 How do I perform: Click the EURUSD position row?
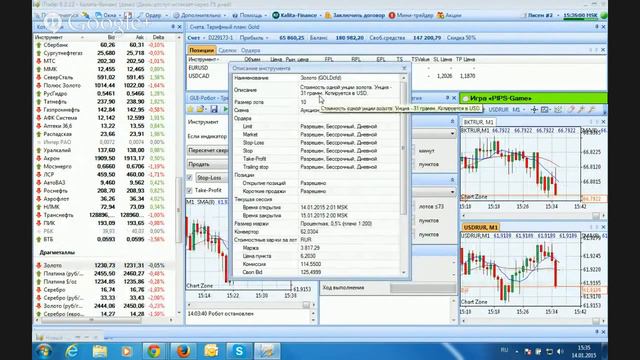tap(208, 68)
